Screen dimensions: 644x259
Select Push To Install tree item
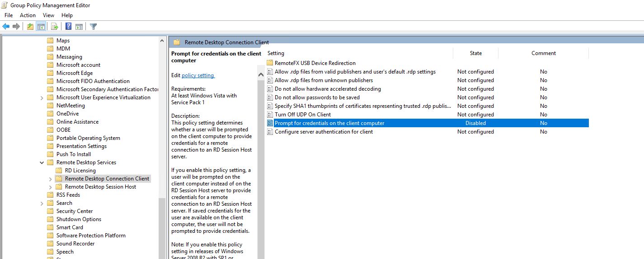point(74,154)
